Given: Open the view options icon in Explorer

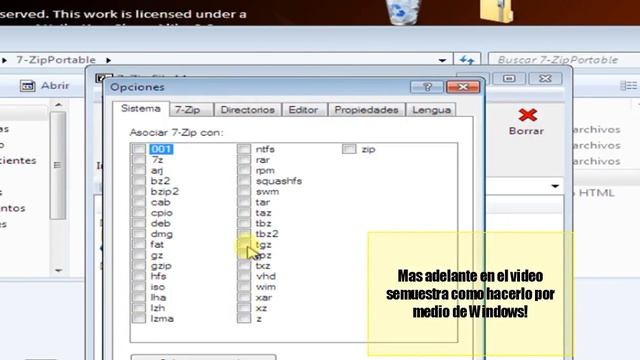Looking at the screenshot, I should coord(628,86).
